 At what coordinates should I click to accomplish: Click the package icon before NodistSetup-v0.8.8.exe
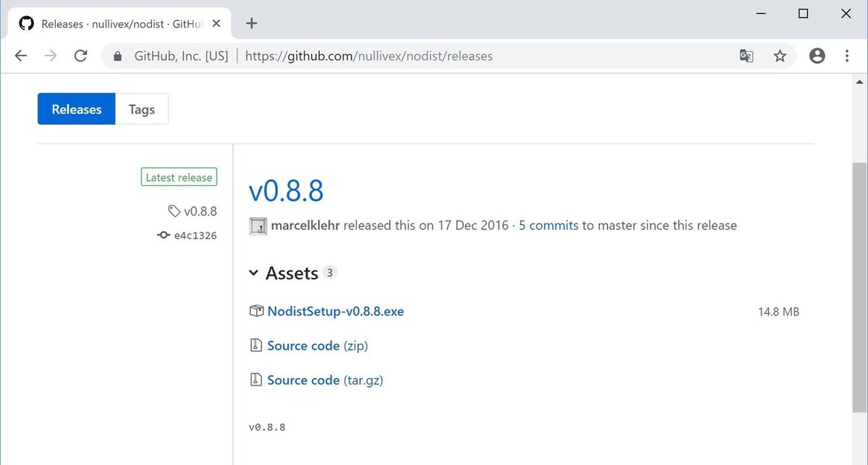pyautogui.click(x=256, y=310)
